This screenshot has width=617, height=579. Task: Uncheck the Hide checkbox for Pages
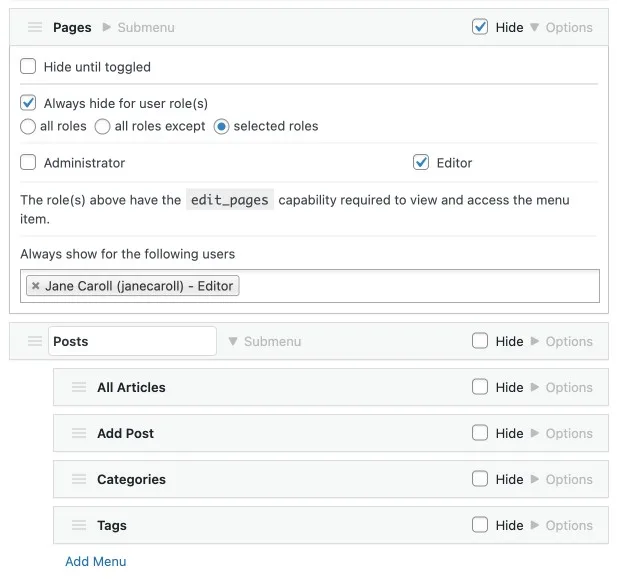480,27
